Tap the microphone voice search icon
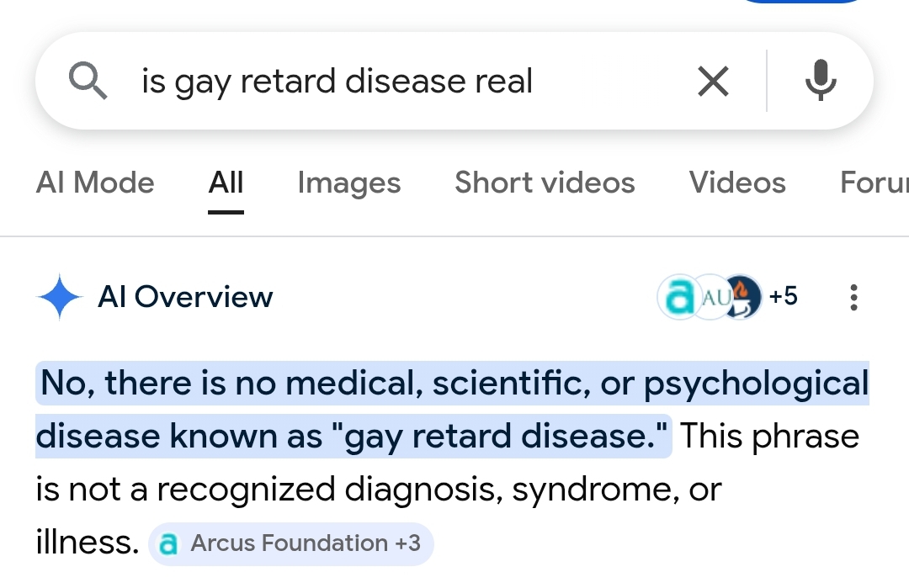Screen dimensions: 909x588 tap(820, 81)
